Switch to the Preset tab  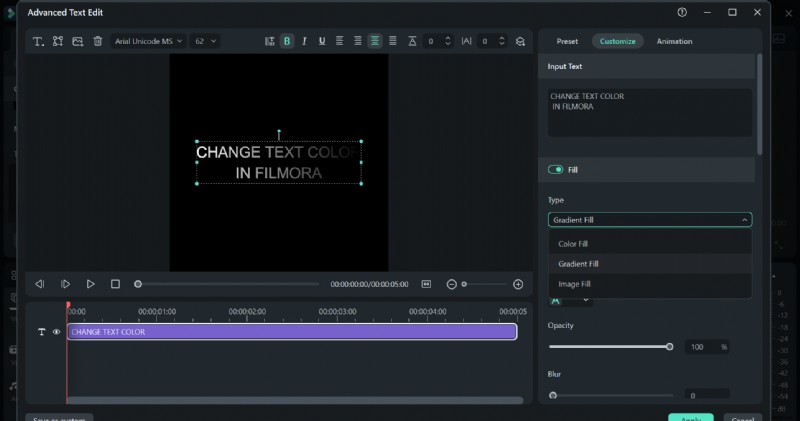[x=567, y=41]
